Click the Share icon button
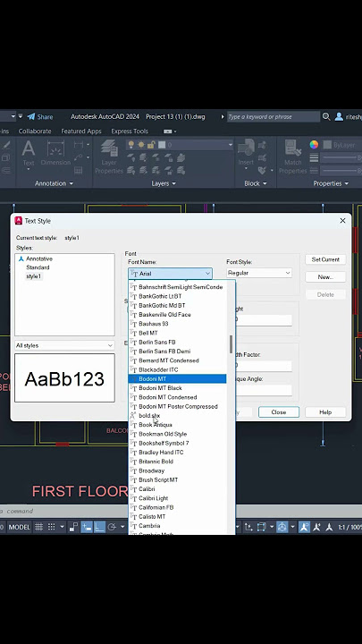The width and height of the screenshot is (362, 644). pos(40,116)
